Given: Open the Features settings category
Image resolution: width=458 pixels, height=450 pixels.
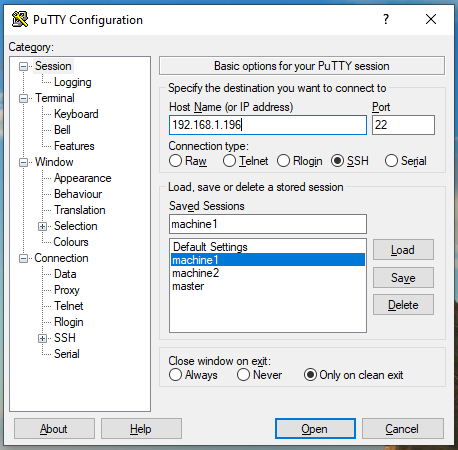Looking at the screenshot, I should click(74, 146).
